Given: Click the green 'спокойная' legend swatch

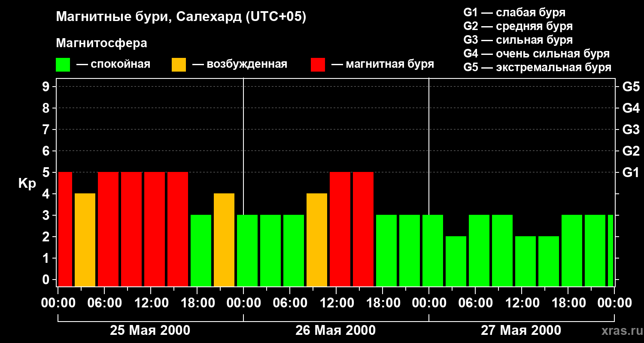Looking at the screenshot, I should (x=63, y=65).
